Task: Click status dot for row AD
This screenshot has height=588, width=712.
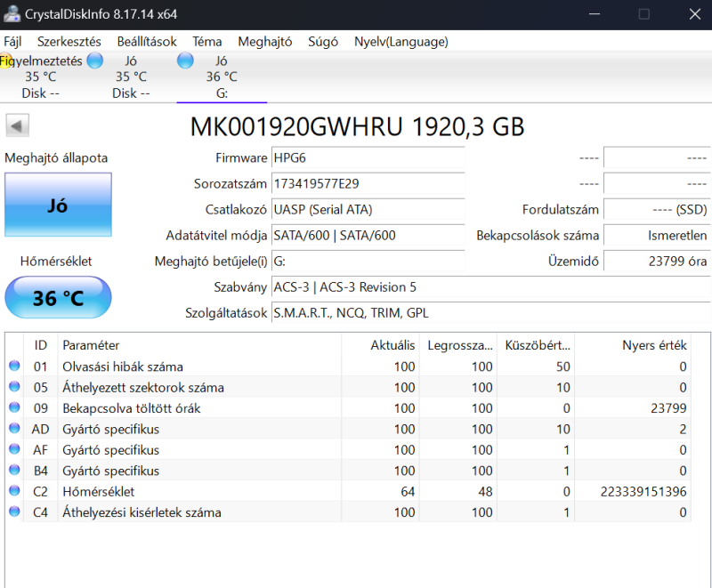Action: 14,428
